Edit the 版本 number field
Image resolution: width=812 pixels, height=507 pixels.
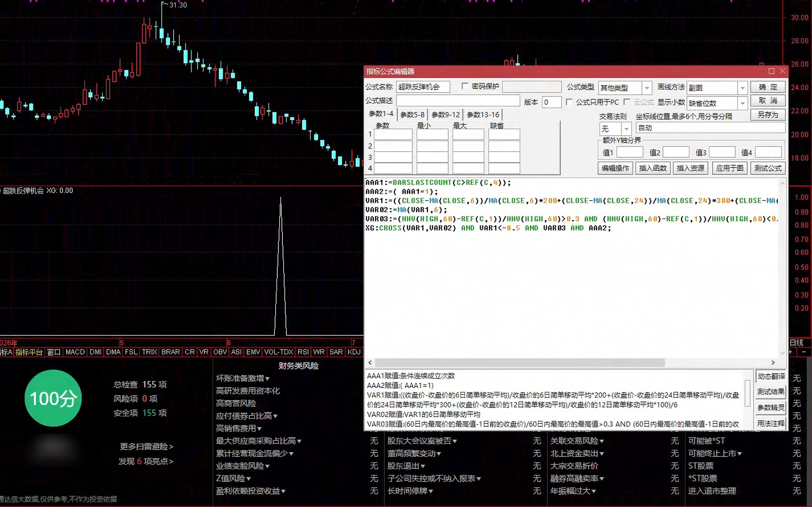[x=551, y=102]
